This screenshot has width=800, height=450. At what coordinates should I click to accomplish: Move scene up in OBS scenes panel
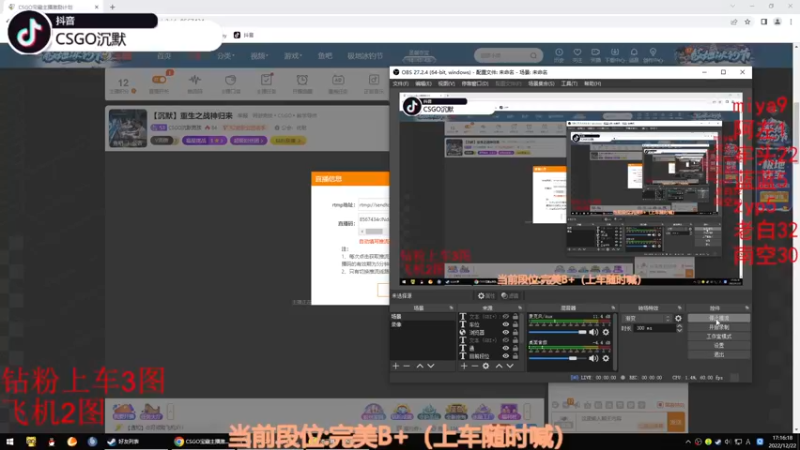click(420, 366)
